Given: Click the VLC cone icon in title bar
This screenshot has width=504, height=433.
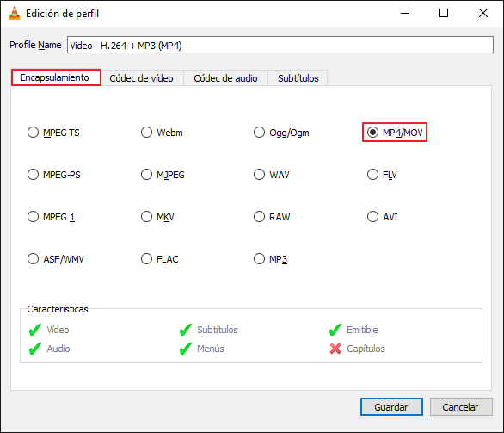Looking at the screenshot, I should (x=14, y=13).
